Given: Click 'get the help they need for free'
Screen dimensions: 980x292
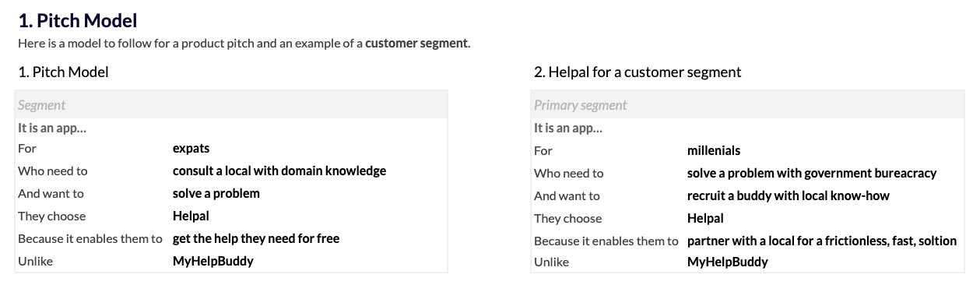Looking at the screenshot, I should (256, 238).
